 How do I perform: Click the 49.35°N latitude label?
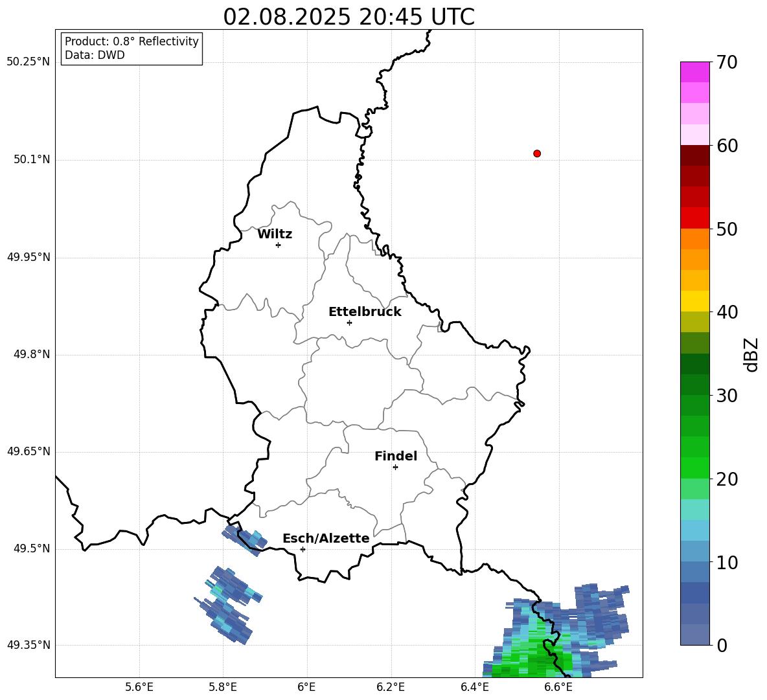pos(28,645)
